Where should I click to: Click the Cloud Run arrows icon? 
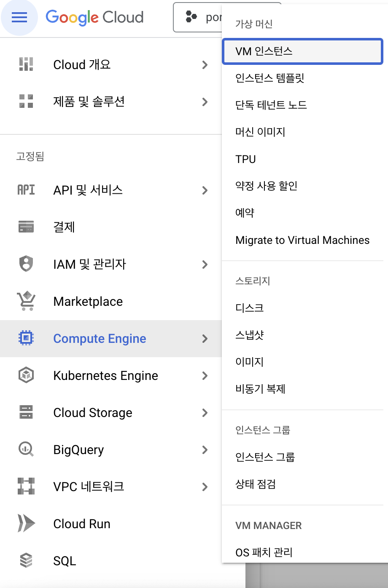tap(26, 524)
